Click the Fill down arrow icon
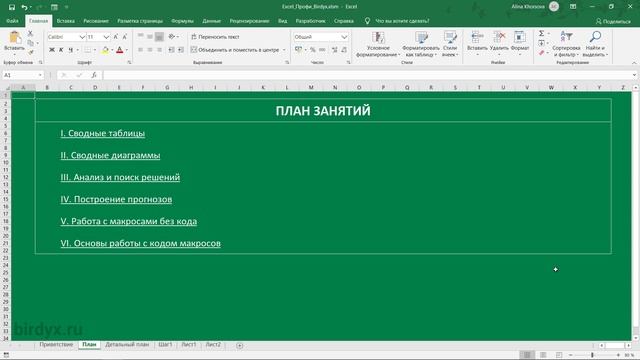 click(x=542, y=43)
